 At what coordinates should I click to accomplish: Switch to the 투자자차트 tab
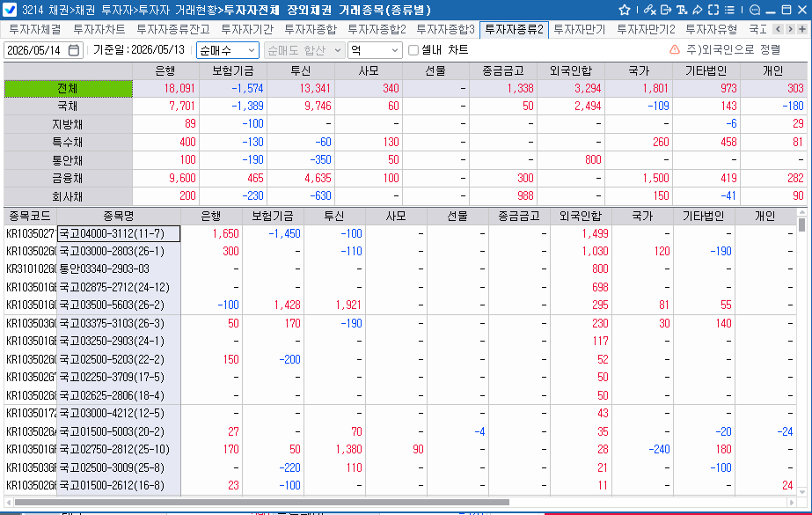click(99, 30)
